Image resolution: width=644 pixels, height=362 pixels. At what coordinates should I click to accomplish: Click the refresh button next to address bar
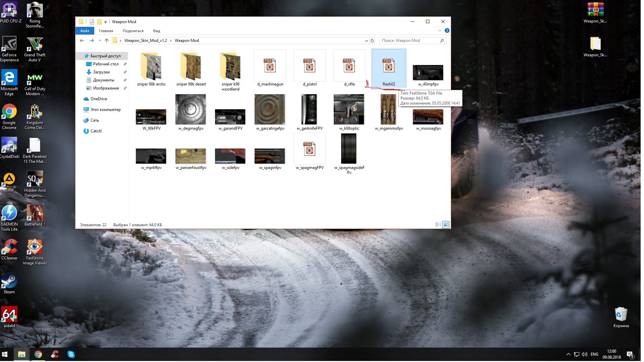point(372,41)
